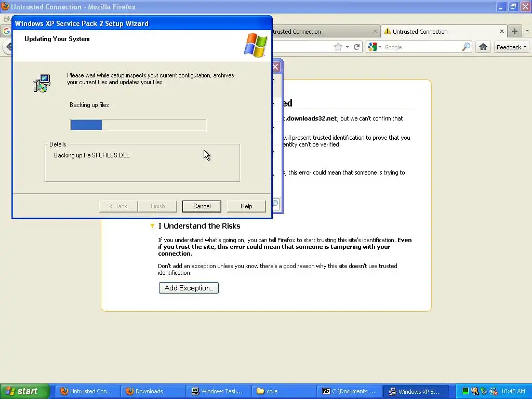Reload the page in Firefox
The width and height of the screenshot is (532, 399).
click(x=356, y=47)
